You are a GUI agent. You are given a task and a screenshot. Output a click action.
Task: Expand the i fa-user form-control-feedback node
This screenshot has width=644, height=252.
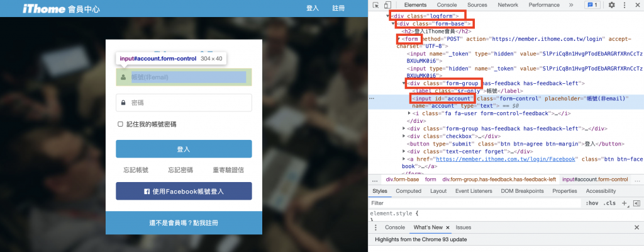tap(409, 113)
